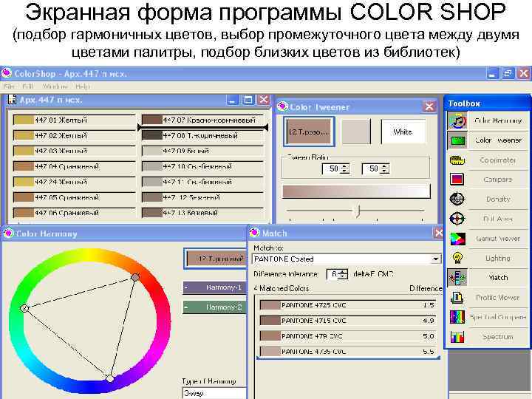Click the tween gradient bar
Image resolution: width=532 pixels, height=399 pixels.
coord(356,191)
